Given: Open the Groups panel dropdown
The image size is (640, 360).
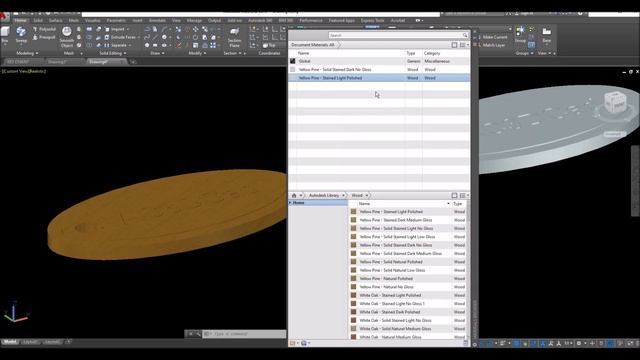Looking at the screenshot, I should click(x=524, y=53).
